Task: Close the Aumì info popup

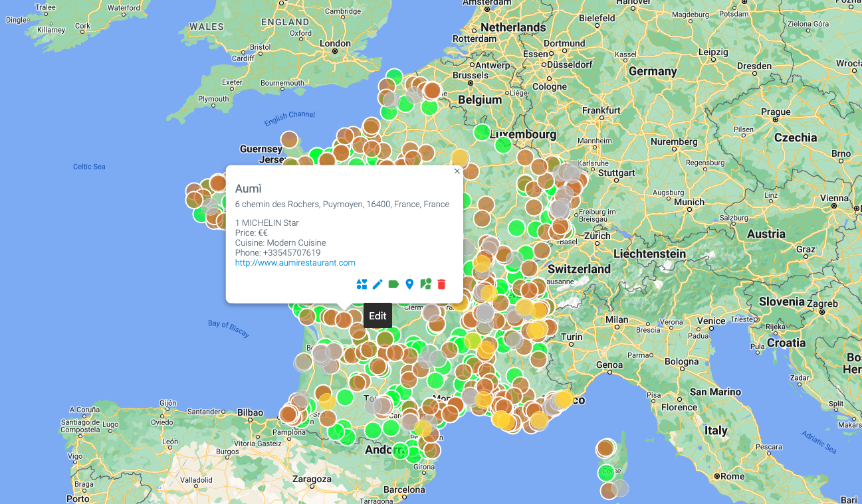Action: pos(457,171)
